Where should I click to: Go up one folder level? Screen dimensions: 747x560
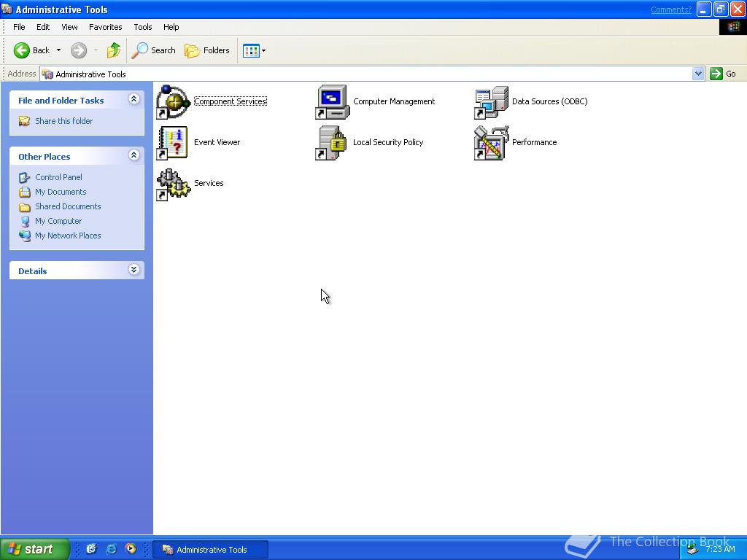pos(113,50)
